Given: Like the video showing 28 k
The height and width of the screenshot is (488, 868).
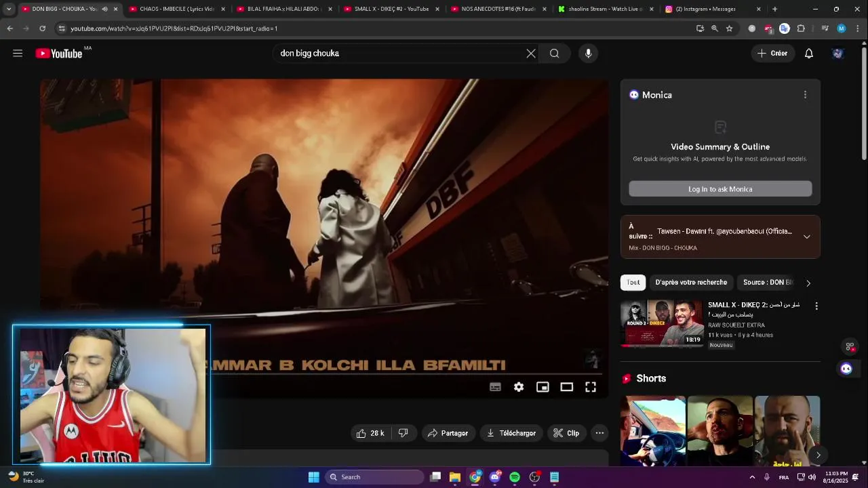Looking at the screenshot, I should point(370,433).
